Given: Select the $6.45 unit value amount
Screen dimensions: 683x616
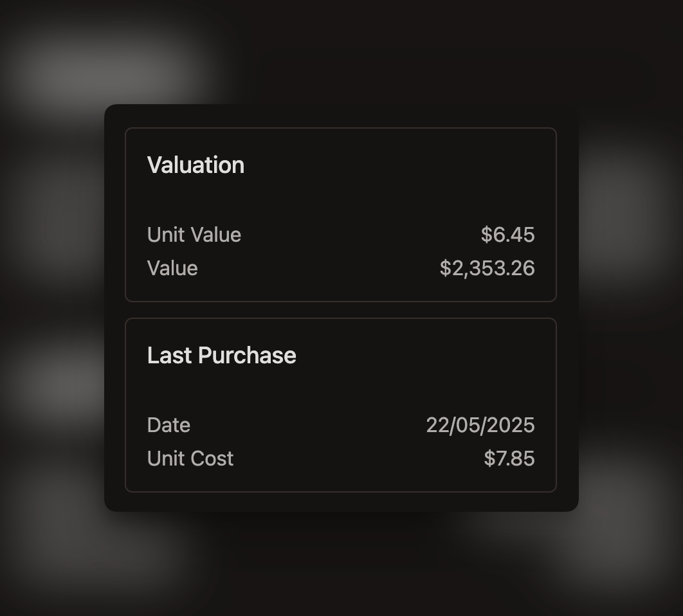Looking at the screenshot, I should coord(507,235).
